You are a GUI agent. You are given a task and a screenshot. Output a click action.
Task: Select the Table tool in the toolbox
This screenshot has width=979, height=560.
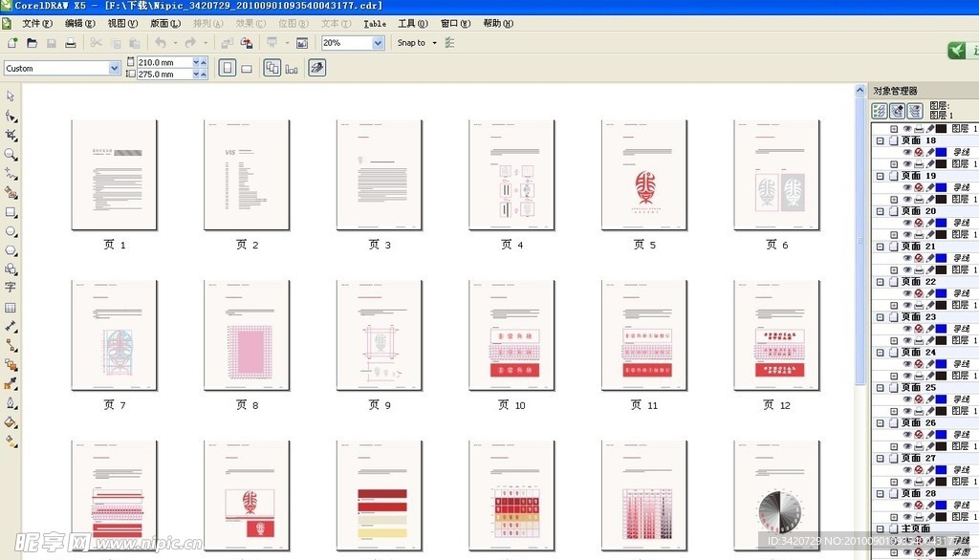[x=11, y=308]
